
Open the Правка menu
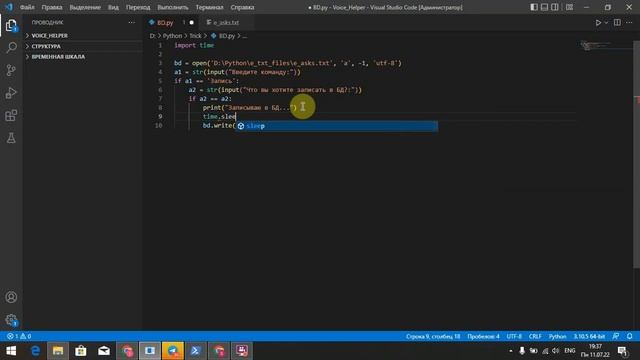coord(52,7)
